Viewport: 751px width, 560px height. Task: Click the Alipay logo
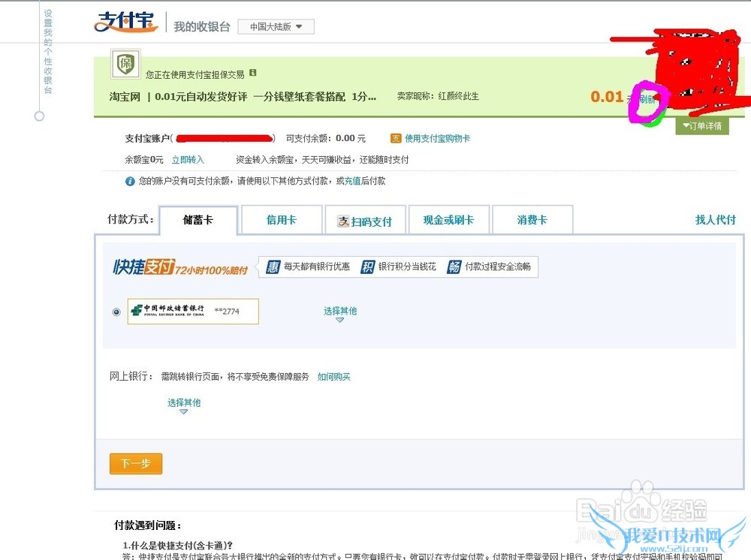[126, 22]
